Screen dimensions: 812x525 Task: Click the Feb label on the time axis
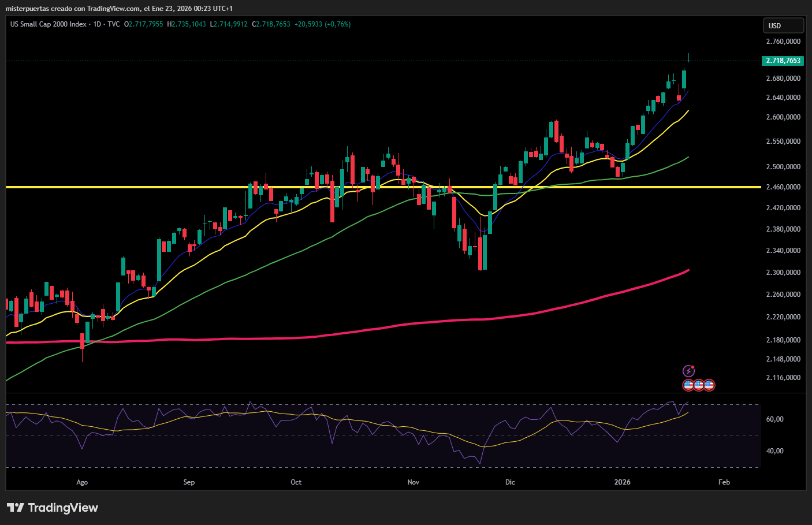coord(724,482)
